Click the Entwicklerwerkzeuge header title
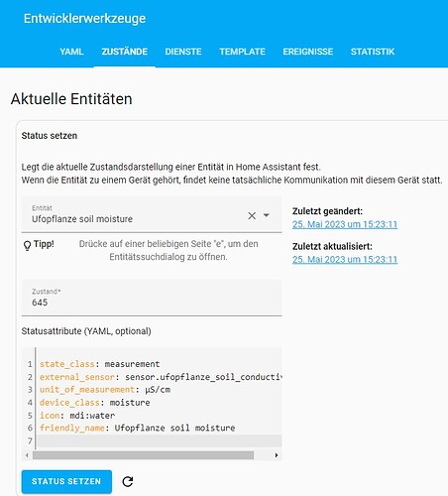 click(x=84, y=19)
